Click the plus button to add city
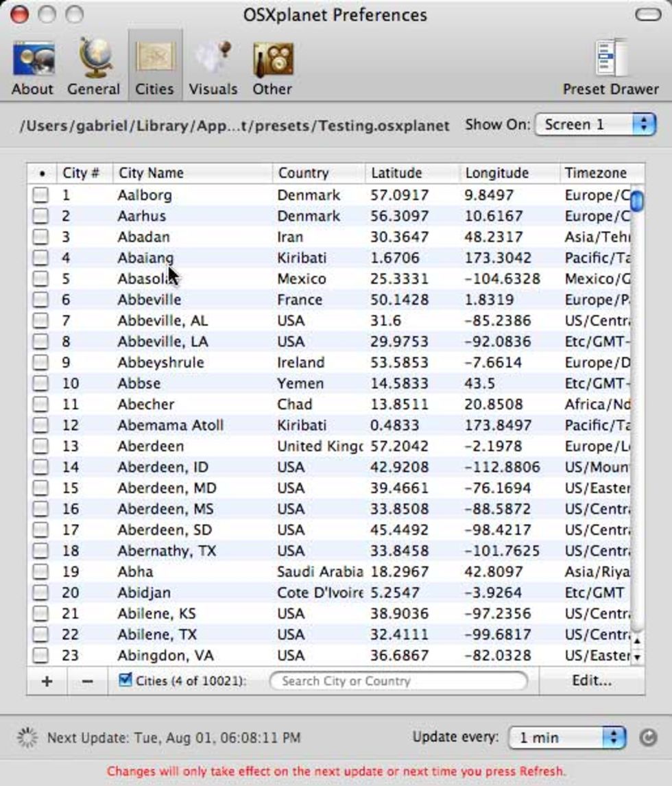This screenshot has height=786, width=672. (47, 682)
